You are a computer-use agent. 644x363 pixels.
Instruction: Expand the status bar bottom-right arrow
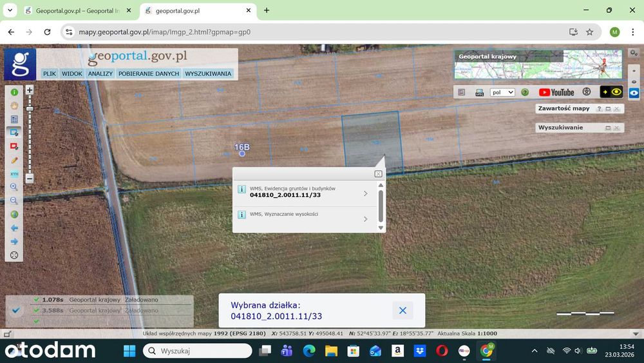point(636,334)
